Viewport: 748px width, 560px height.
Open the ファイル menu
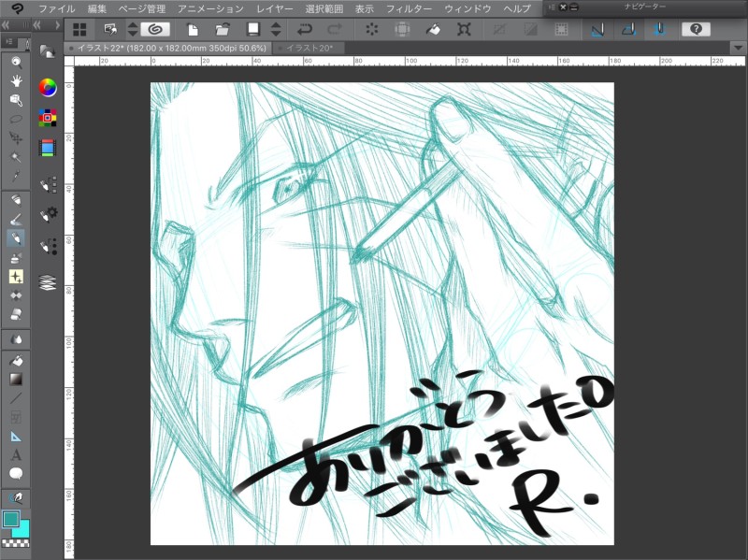pos(56,8)
